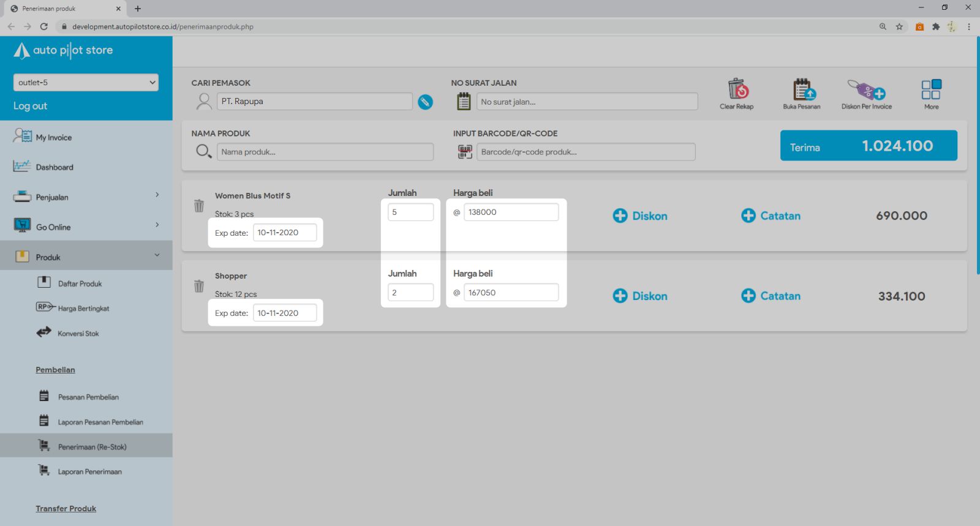The image size is (980, 526).
Task: Click the barcode scanner icon
Action: tap(465, 152)
